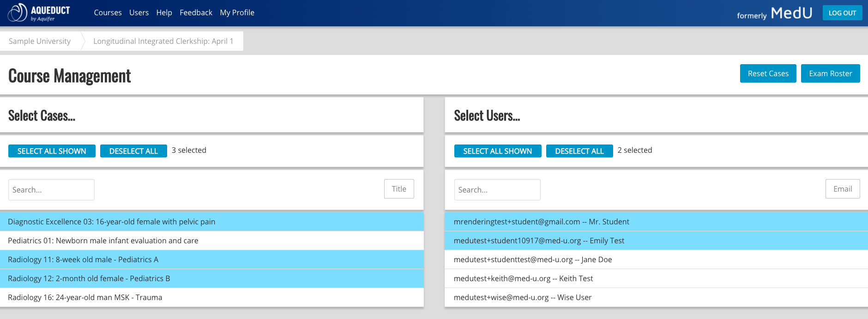The width and height of the screenshot is (868, 319).
Task: Click the LOG OUT button
Action: tap(842, 13)
